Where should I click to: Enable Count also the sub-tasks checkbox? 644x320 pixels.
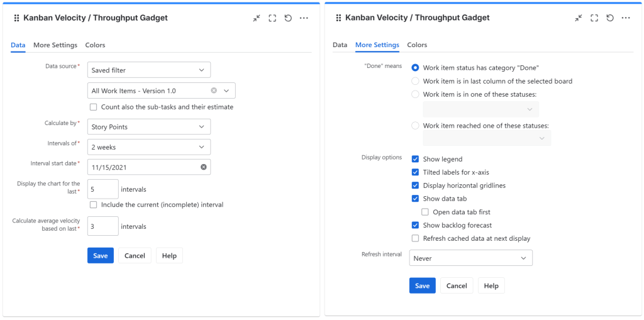pyautogui.click(x=94, y=107)
